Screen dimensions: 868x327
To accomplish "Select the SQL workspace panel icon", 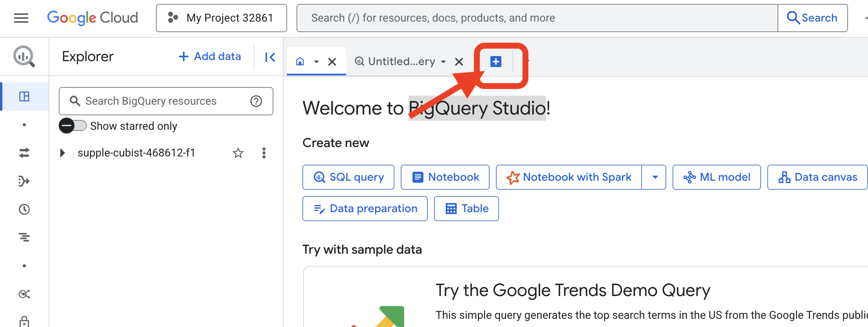I will click(x=24, y=96).
